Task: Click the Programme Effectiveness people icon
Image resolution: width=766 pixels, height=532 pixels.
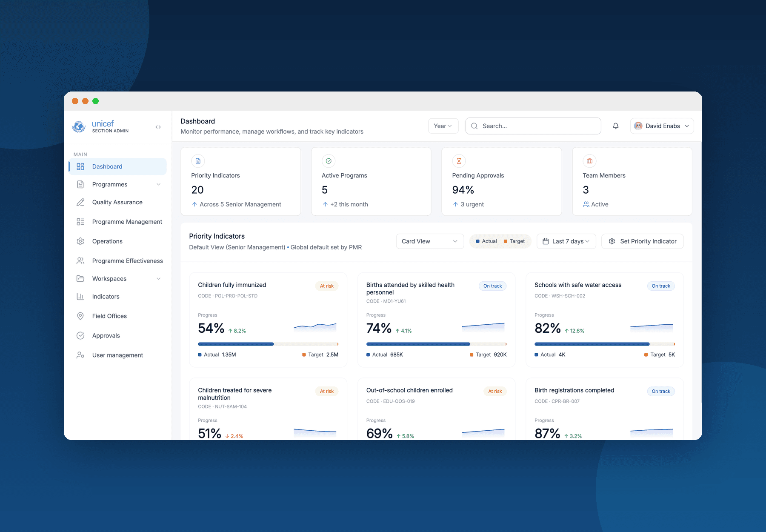Action: (80, 261)
